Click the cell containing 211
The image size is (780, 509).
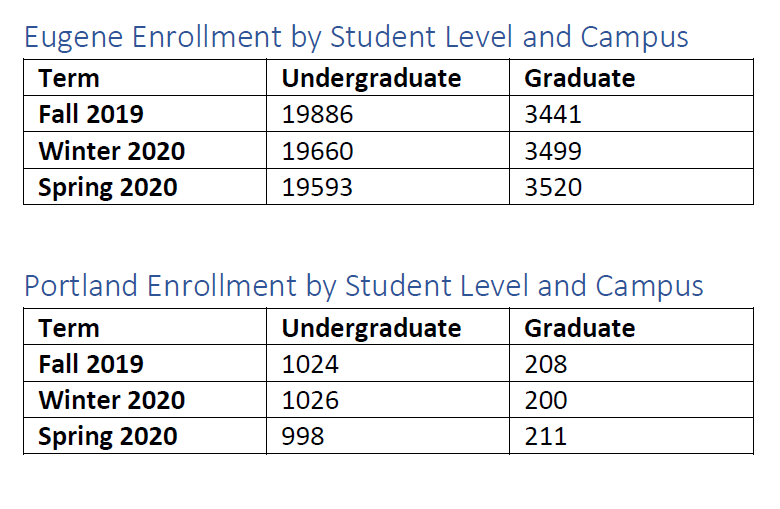point(545,436)
